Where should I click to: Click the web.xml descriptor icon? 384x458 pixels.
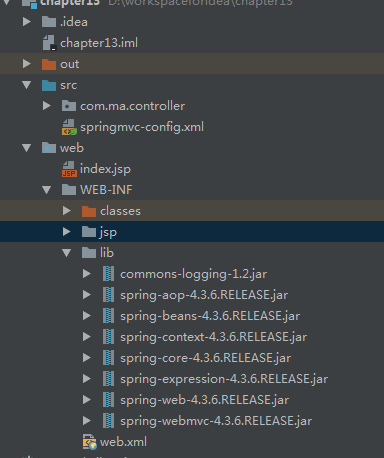point(90,442)
